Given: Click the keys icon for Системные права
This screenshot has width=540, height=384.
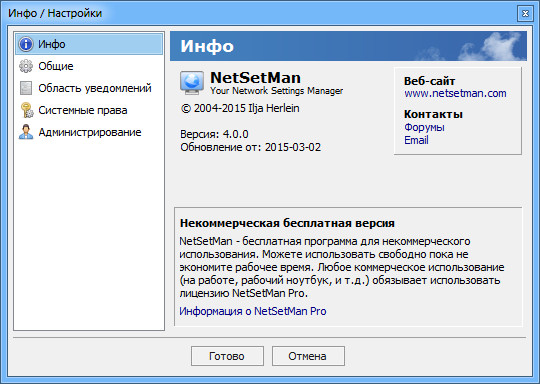Looking at the screenshot, I should 27,110.
